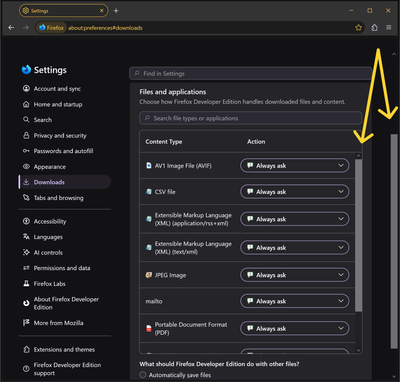
Task: Click the list scrollbar down arrow
Action: (x=358, y=350)
